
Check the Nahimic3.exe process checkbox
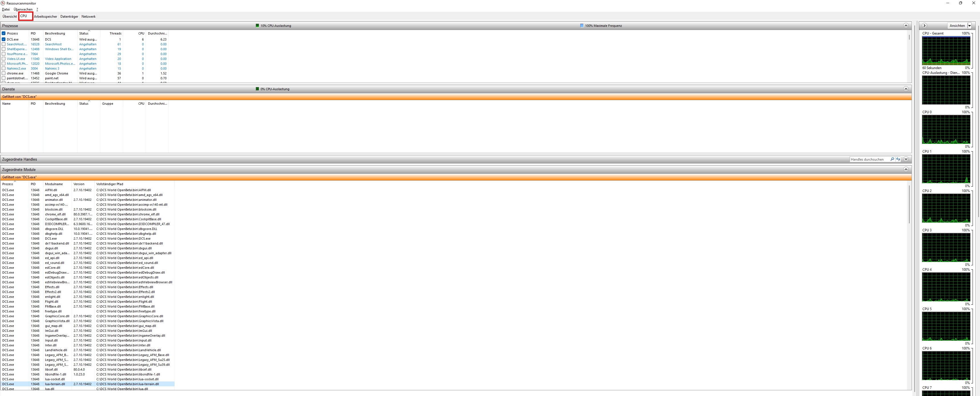pyautogui.click(x=4, y=68)
